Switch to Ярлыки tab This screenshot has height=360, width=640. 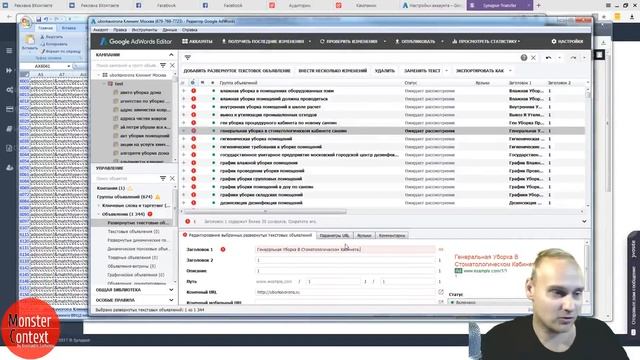[364, 236]
